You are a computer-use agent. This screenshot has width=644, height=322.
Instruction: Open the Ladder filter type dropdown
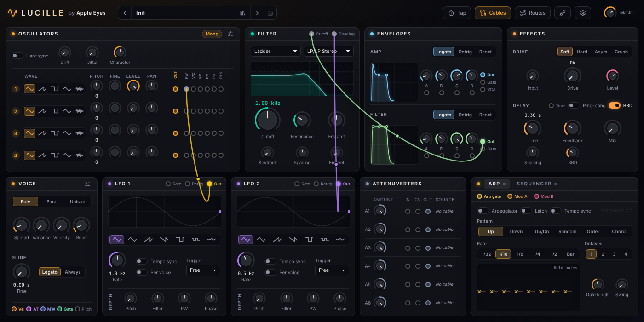coord(276,51)
